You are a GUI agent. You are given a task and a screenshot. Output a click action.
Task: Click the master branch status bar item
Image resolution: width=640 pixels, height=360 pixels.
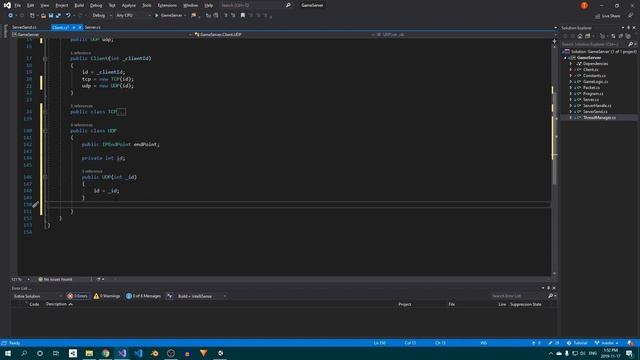pos(607,343)
